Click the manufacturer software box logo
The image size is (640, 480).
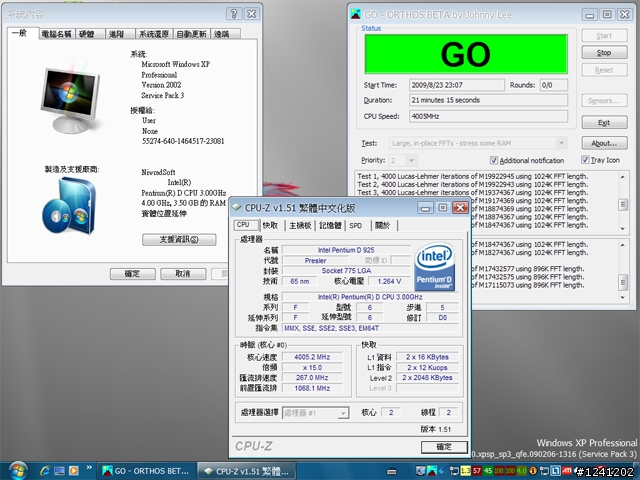click(69, 206)
